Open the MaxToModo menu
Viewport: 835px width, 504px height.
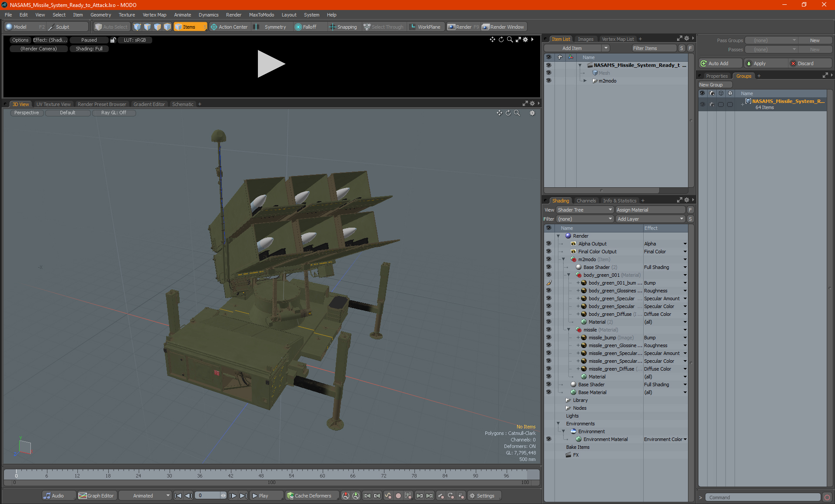(261, 15)
